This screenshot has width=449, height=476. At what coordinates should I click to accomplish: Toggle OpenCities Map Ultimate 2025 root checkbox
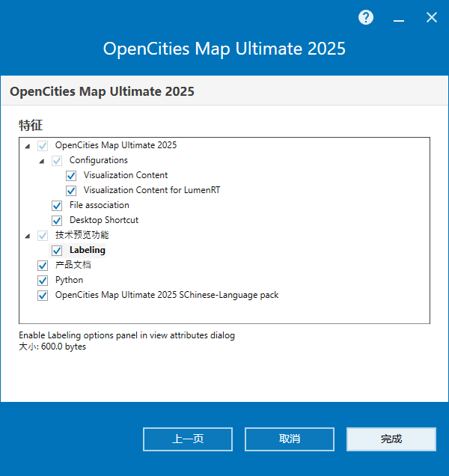[x=43, y=146]
